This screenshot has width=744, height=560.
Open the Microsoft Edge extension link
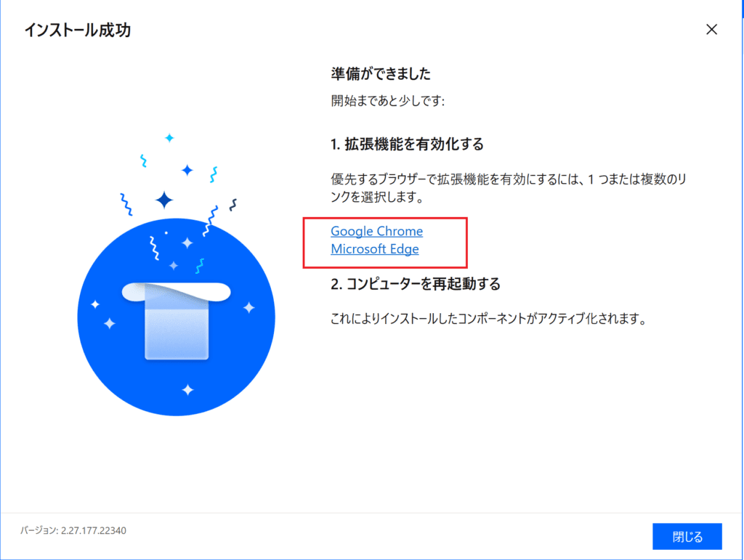tap(375, 249)
